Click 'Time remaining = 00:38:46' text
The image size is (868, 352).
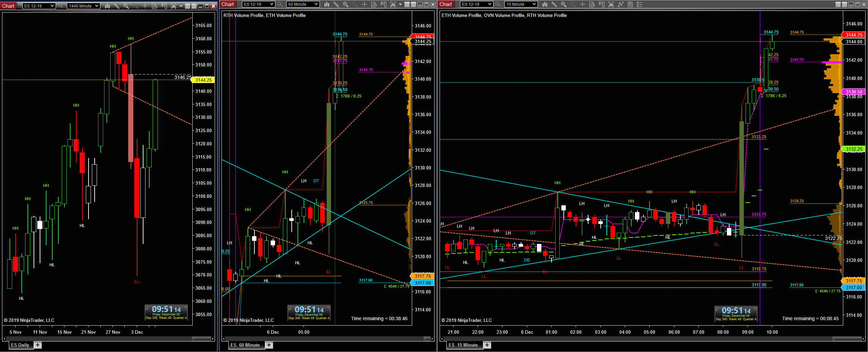coord(379,318)
